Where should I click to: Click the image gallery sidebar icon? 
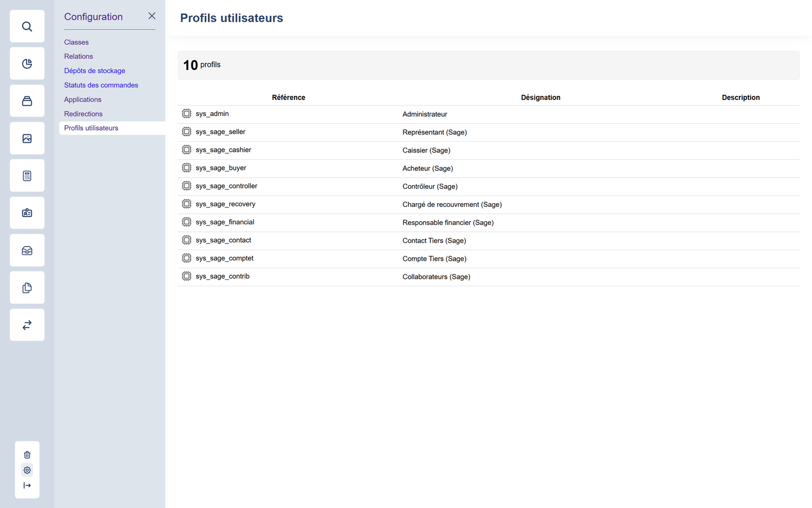pyautogui.click(x=27, y=139)
